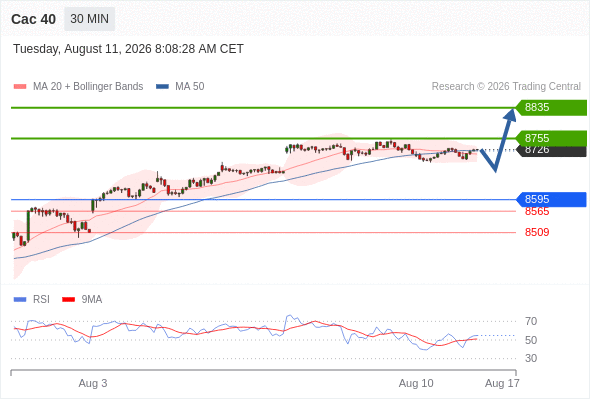
Task: Click the Cac 40 title
Action: (33, 19)
